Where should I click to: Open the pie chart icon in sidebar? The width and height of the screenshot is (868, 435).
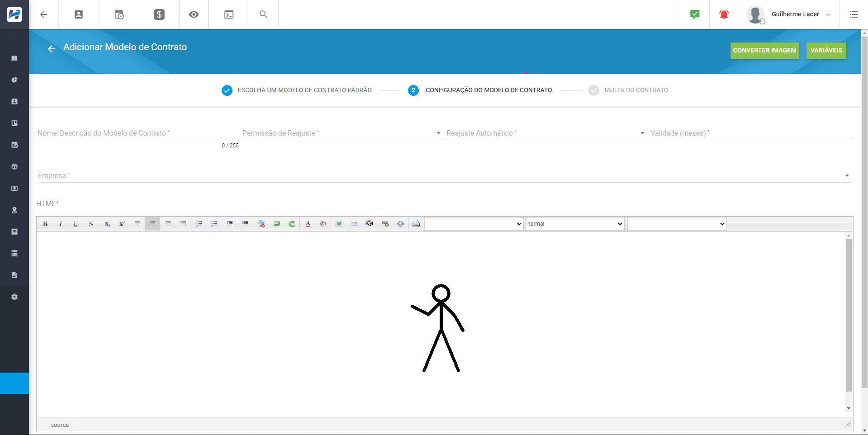(14, 80)
